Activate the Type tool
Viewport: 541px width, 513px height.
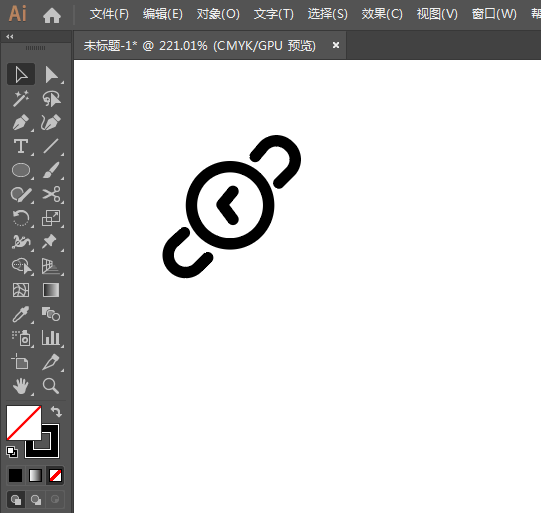pos(21,146)
